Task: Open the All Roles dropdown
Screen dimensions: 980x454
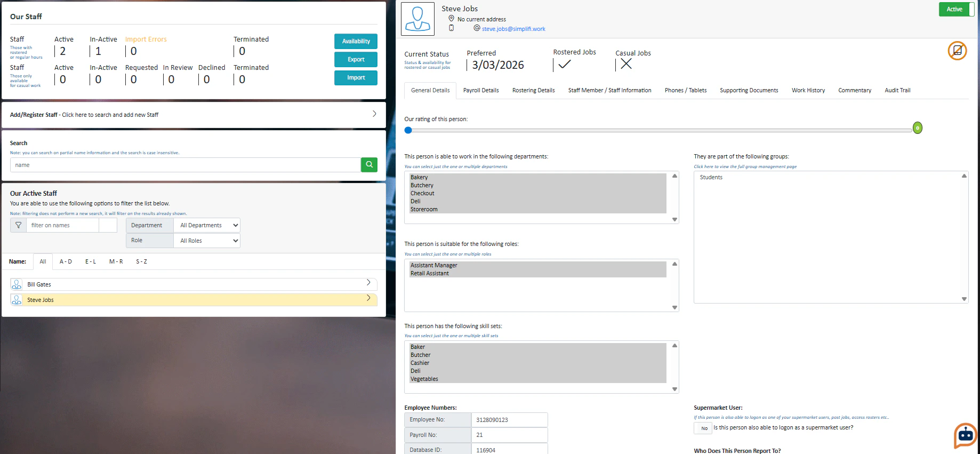Action: [207, 241]
